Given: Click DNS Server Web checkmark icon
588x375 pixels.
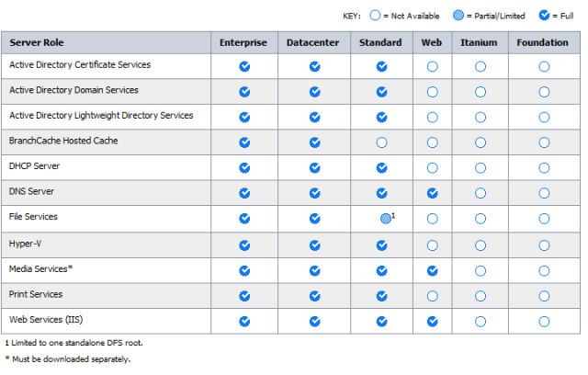Looking at the screenshot, I should (432, 193).
